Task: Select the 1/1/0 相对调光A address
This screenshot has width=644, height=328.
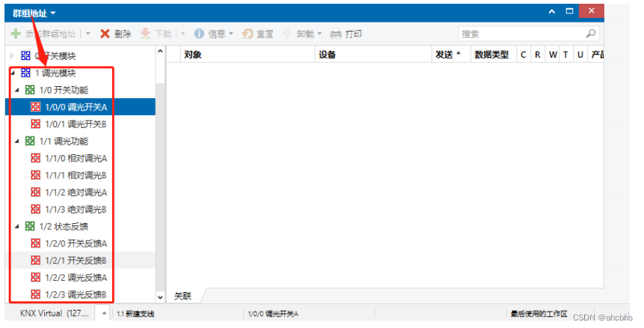Action: tap(76, 158)
